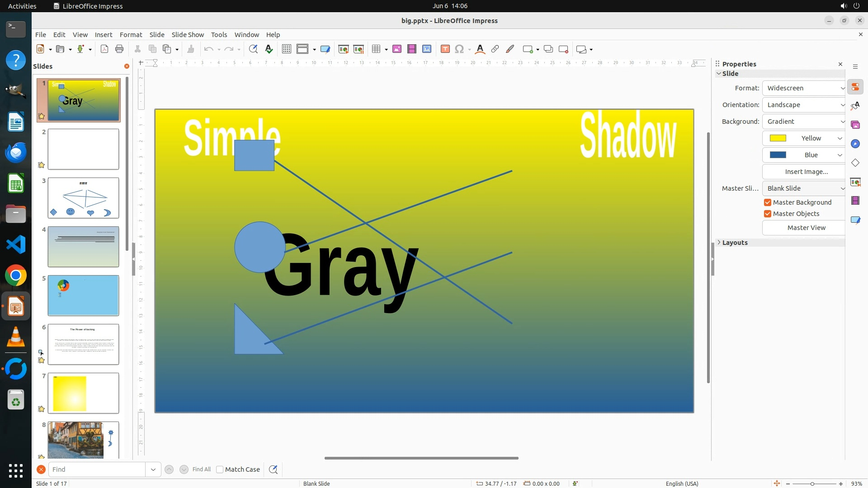Uncheck the Master Objects checkbox
Screen dimensions: 868x488
click(768, 214)
